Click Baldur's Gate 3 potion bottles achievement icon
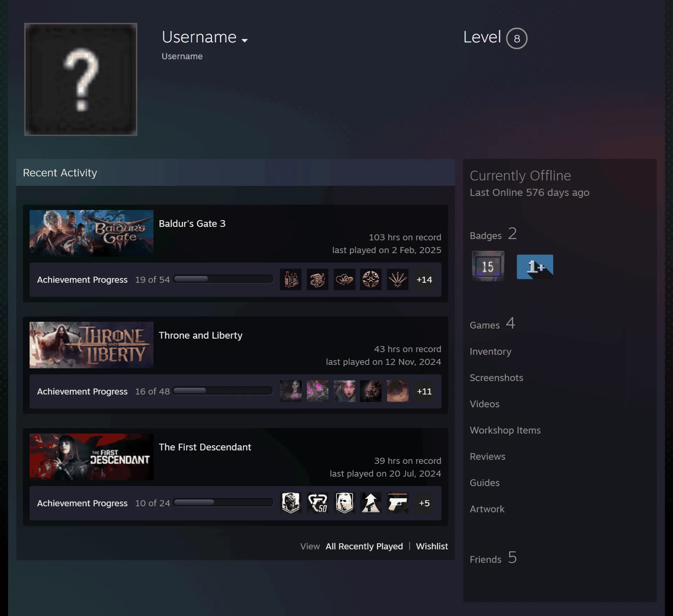673x616 pixels. coord(291,279)
